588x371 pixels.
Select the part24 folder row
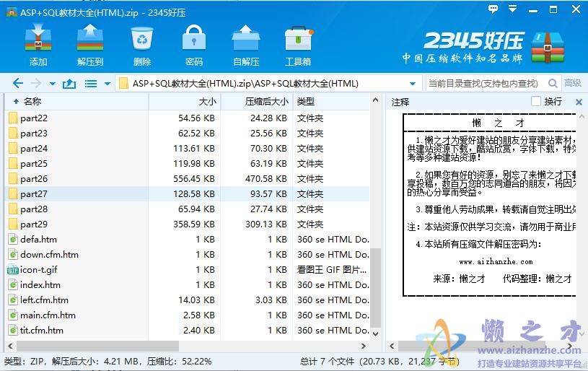pyautogui.click(x=188, y=149)
